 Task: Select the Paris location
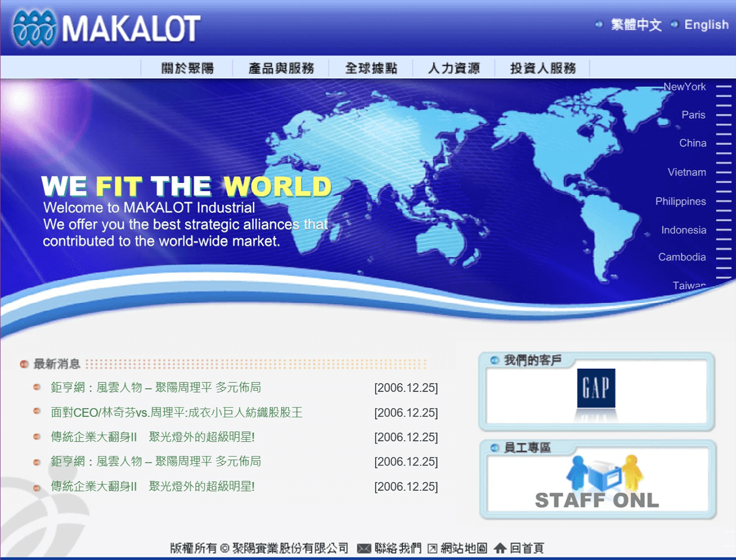693,115
